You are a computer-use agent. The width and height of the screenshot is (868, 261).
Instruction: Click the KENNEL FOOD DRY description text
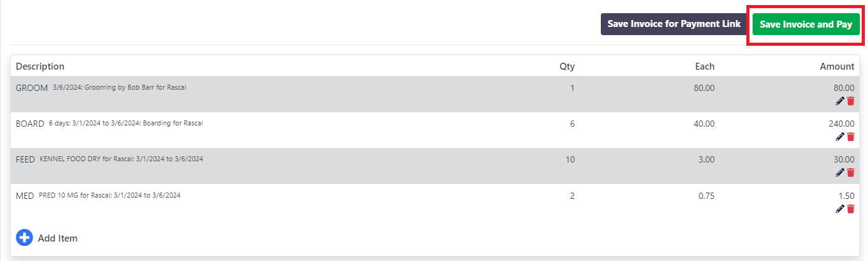[121, 159]
